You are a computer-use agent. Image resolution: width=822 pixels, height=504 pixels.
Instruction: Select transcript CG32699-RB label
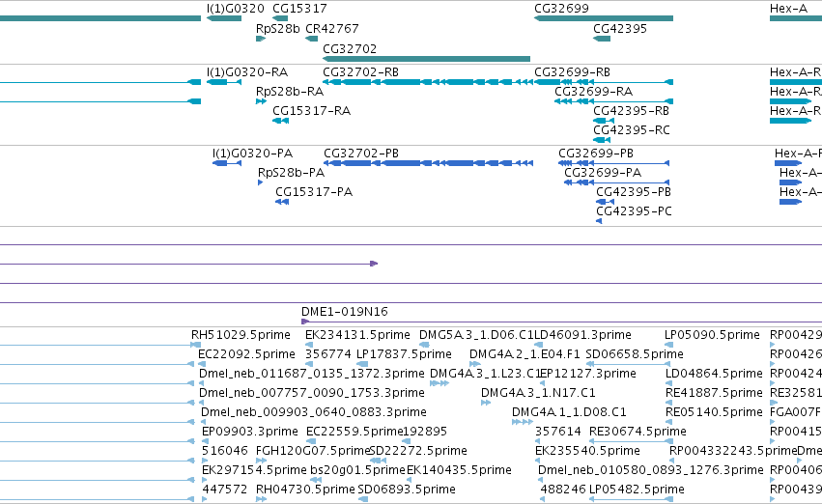[572, 71]
